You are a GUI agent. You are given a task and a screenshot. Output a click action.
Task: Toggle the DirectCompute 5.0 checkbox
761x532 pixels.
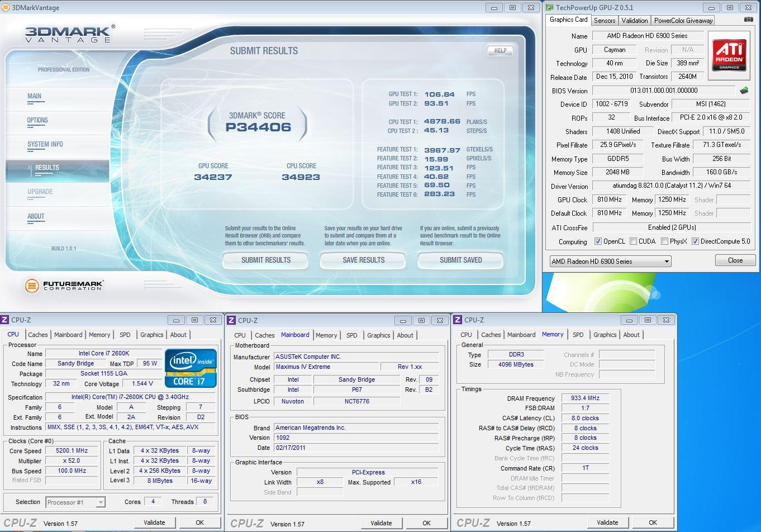pos(695,241)
